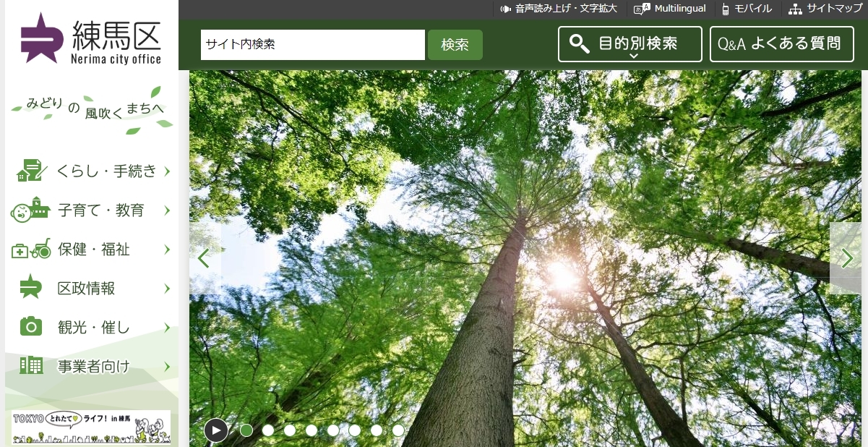Viewport: 868px width, 447px height.
Task: Open the 区政情報 menu item
Action: 92,289
